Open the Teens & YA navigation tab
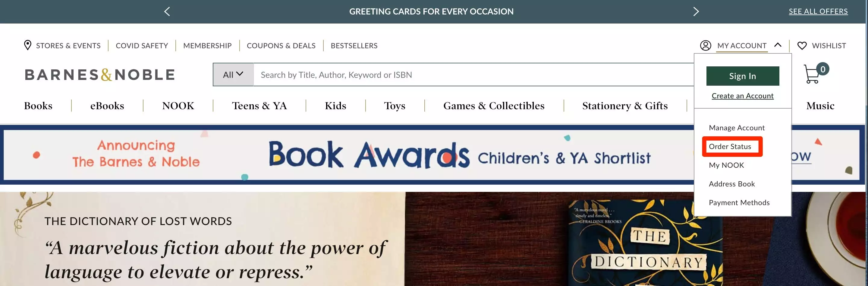This screenshot has width=868, height=286. (x=259, y=106)
